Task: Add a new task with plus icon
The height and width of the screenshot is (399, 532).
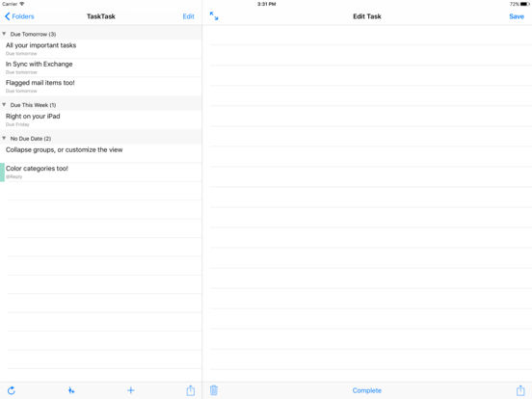Action: pos(131,390)
